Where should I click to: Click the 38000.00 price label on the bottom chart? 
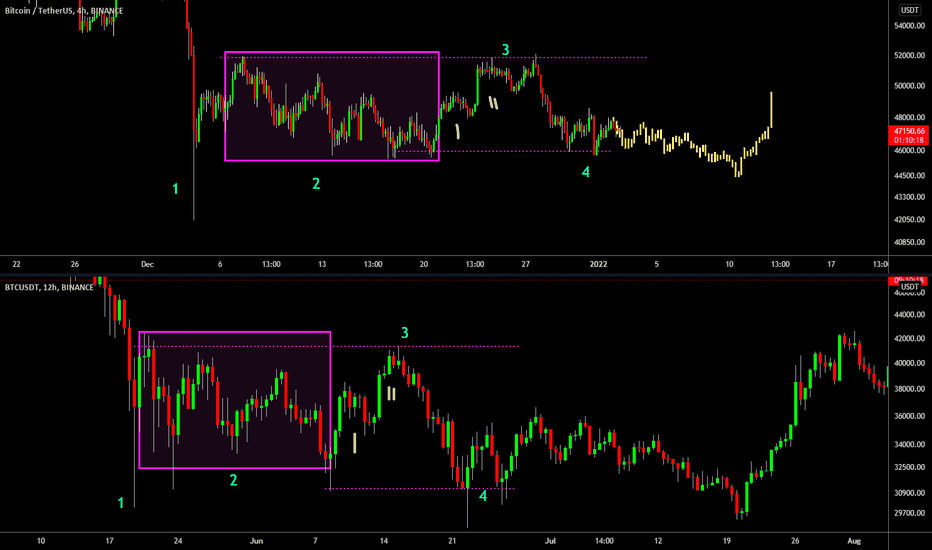click(909, 389)
